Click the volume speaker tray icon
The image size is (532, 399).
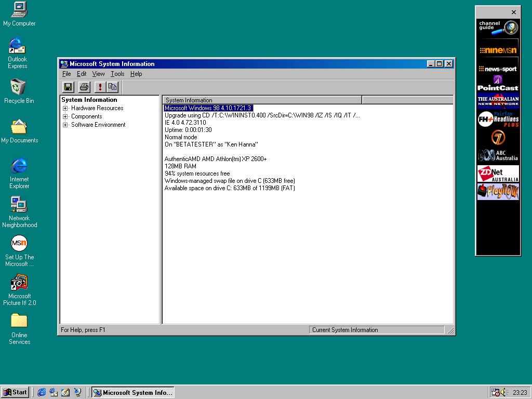503,393
